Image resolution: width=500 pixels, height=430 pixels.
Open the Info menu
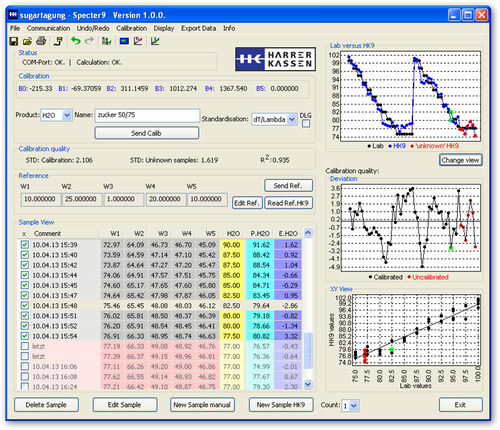(x=229, y=28)
